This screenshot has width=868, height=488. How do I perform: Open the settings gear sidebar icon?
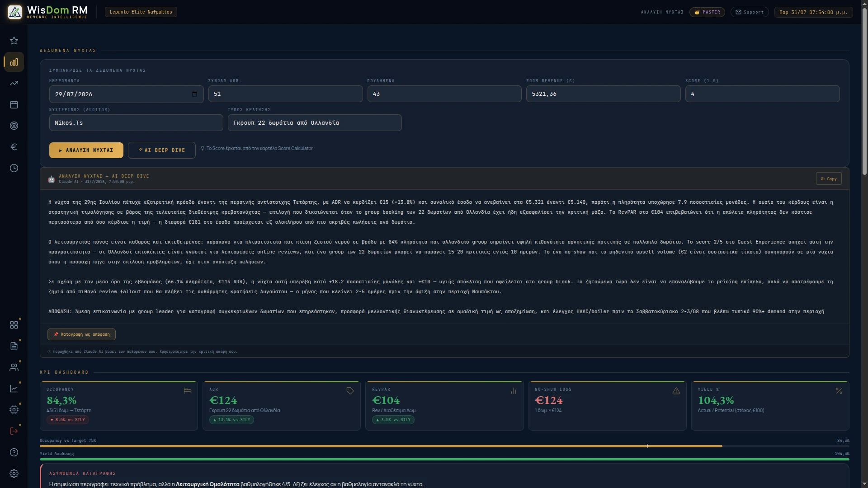[14, 474]
